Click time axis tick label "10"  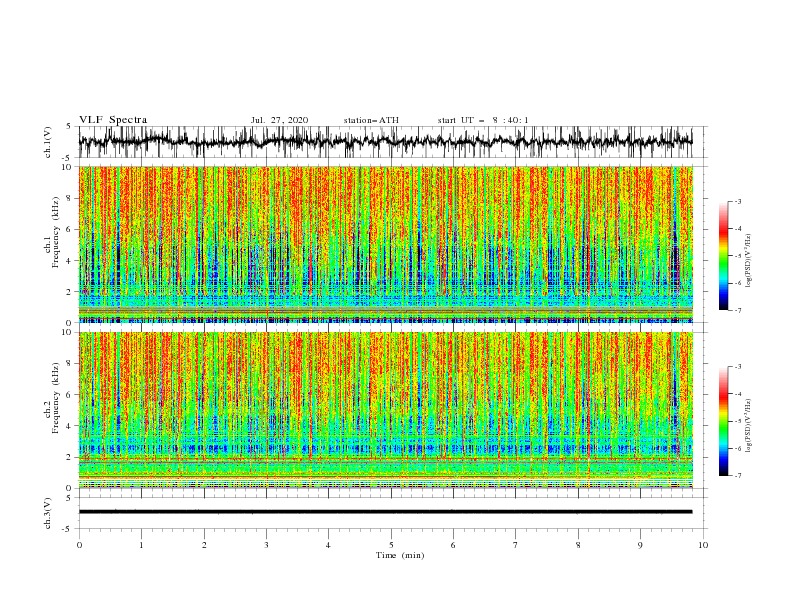pos(703,545)
